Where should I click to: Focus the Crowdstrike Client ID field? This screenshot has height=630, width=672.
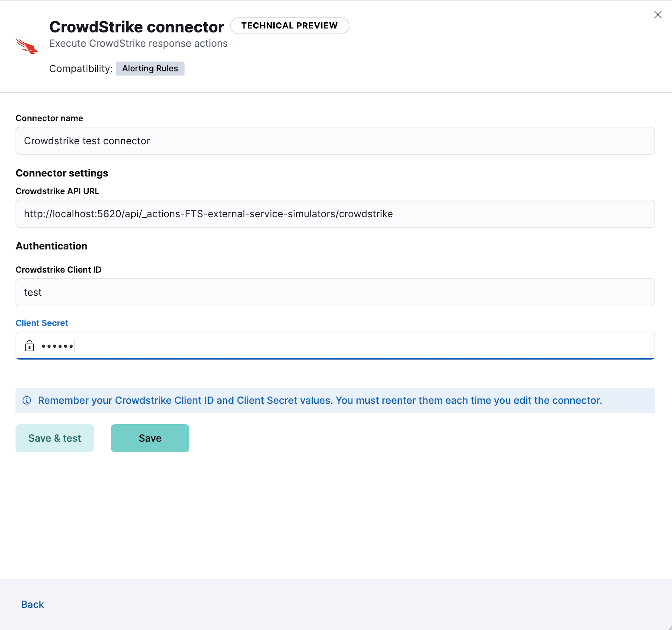[x=335, y=292]
